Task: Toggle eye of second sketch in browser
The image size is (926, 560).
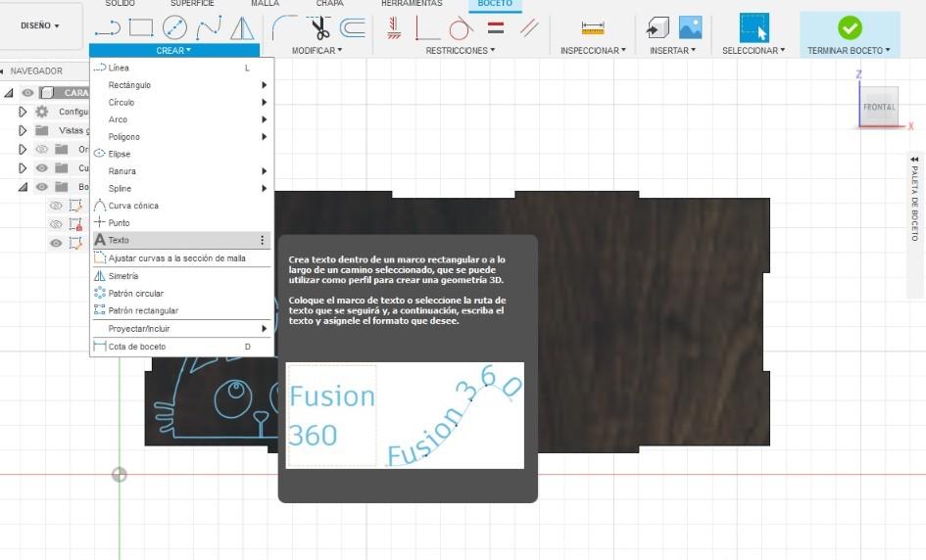Action: click(x=56, y=224)
